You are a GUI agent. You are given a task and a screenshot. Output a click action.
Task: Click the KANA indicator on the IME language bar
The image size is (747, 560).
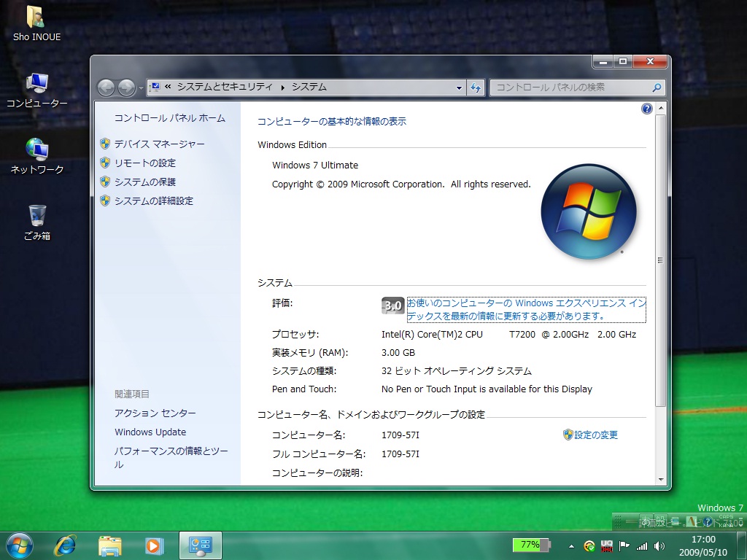[726, 526]
